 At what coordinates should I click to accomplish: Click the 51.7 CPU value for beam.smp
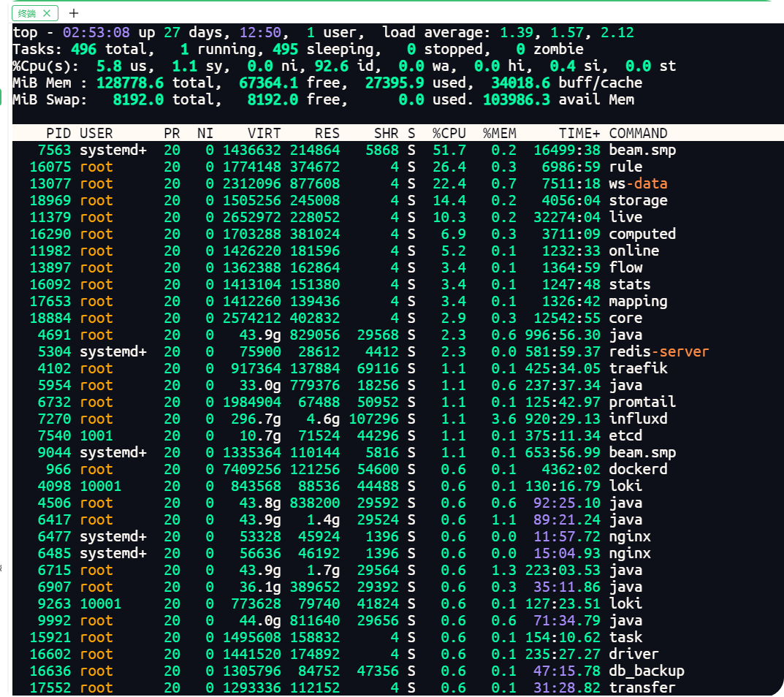pos(449,150)
